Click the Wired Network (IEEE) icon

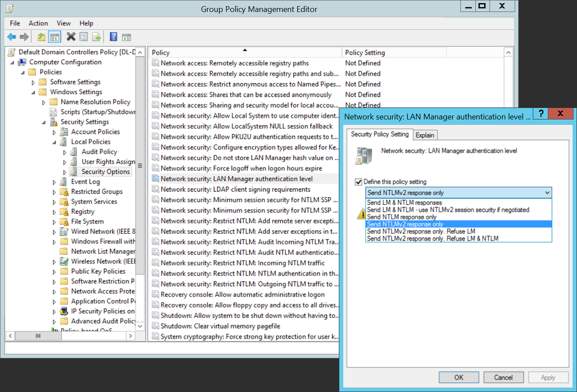(x=64, y=231)
